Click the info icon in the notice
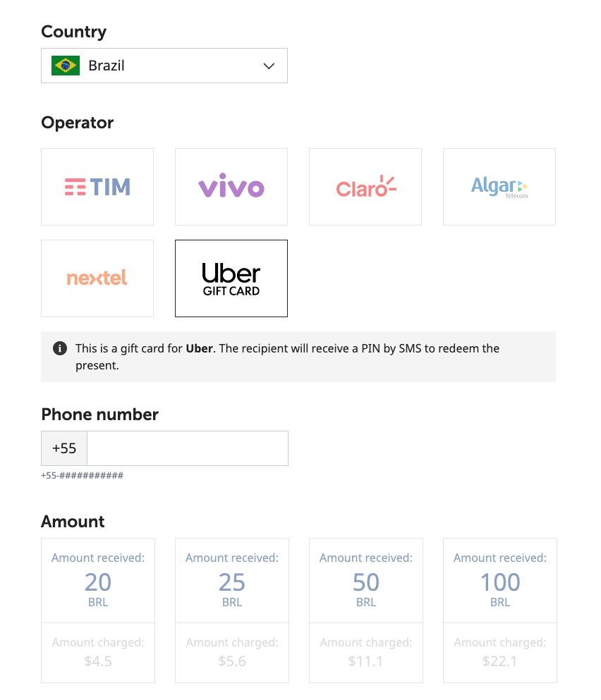Image resolution: width=601 pixels, height=700 pixels. click(60, 348)
